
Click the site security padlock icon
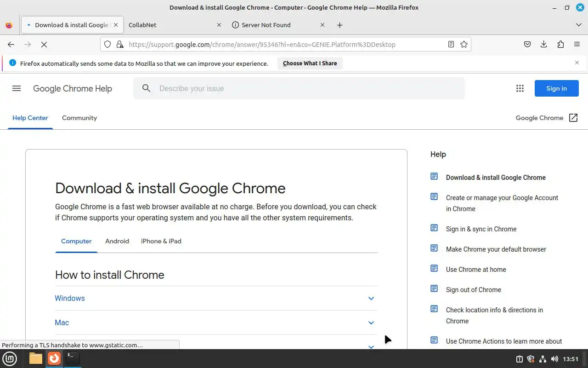(x=120, y=44)
